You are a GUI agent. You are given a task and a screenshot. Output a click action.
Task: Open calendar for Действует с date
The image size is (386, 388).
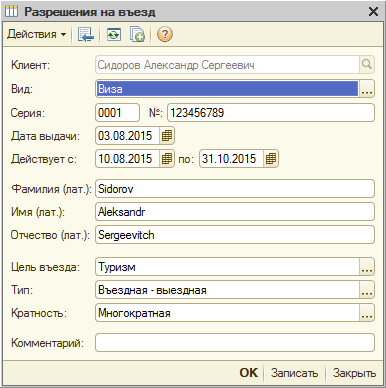pyautogui.click(x=167, y=159)
